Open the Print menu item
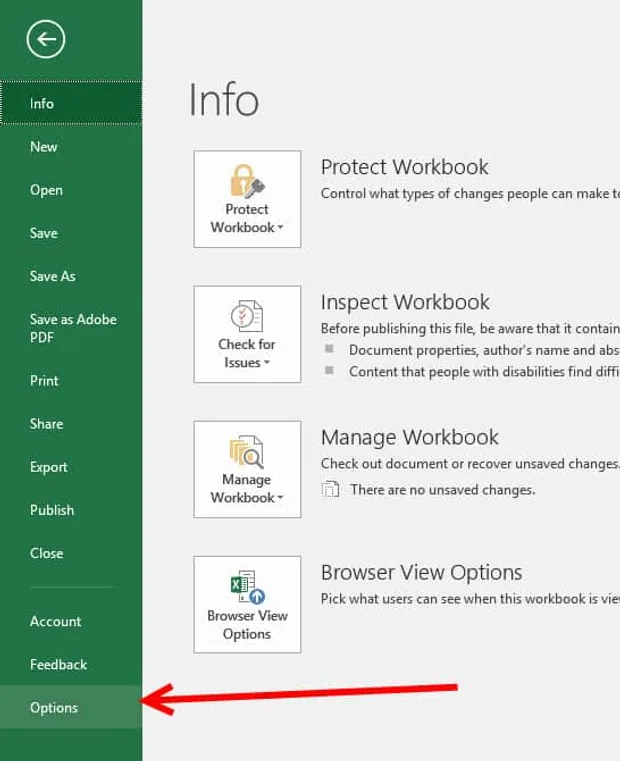This screenshot has height=761, width=620. pyautogui.click(x=71, y=380)
